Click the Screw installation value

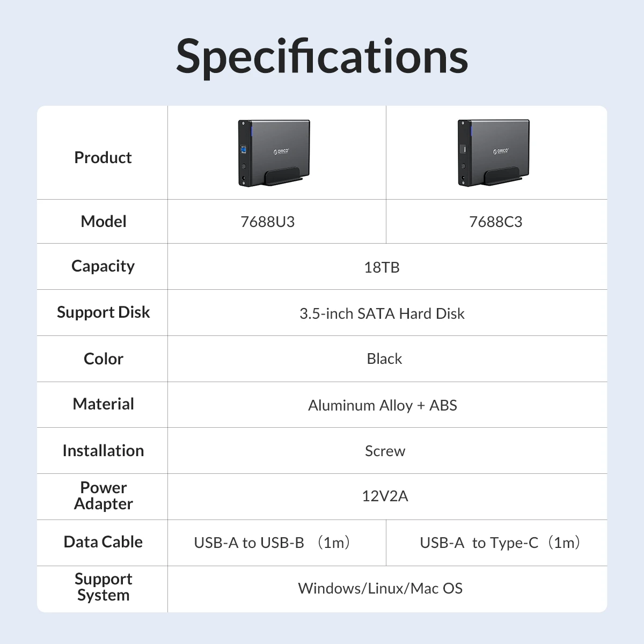[x=385, y=451]
